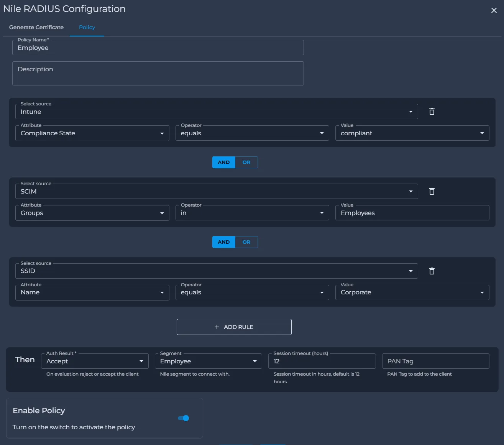
Task: Click the ADD RULE button
Action: [x=234, y=327]
